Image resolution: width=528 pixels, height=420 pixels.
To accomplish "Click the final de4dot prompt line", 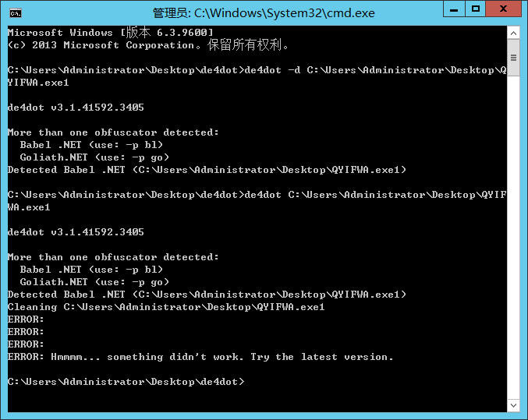I will point(126,382).
